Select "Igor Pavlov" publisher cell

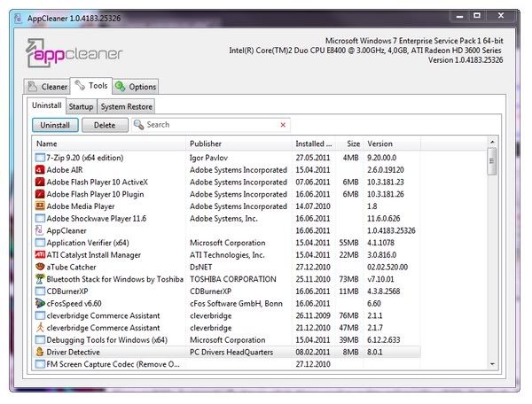[x=208, y=158]
